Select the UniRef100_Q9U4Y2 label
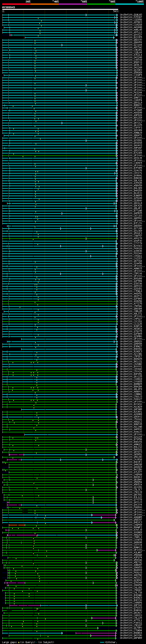The width and height of the screenshot is (146, 644). (131, 417)
